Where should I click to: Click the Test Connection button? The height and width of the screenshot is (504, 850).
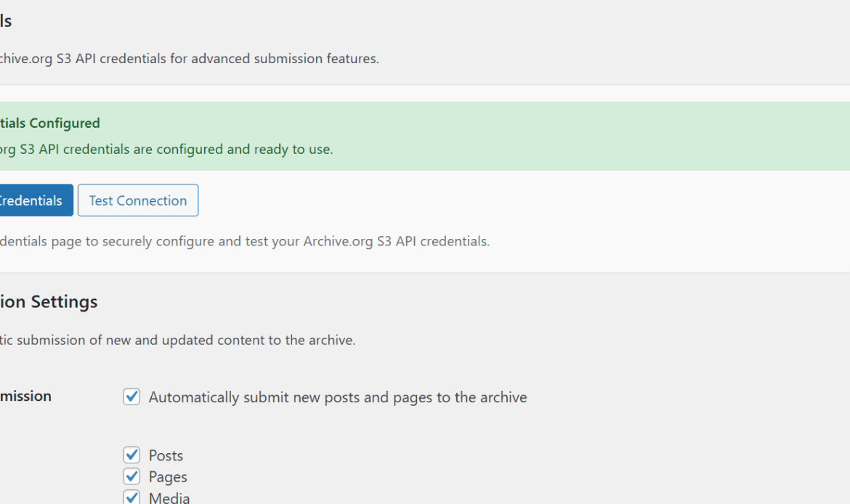click(x=138, y=200)
